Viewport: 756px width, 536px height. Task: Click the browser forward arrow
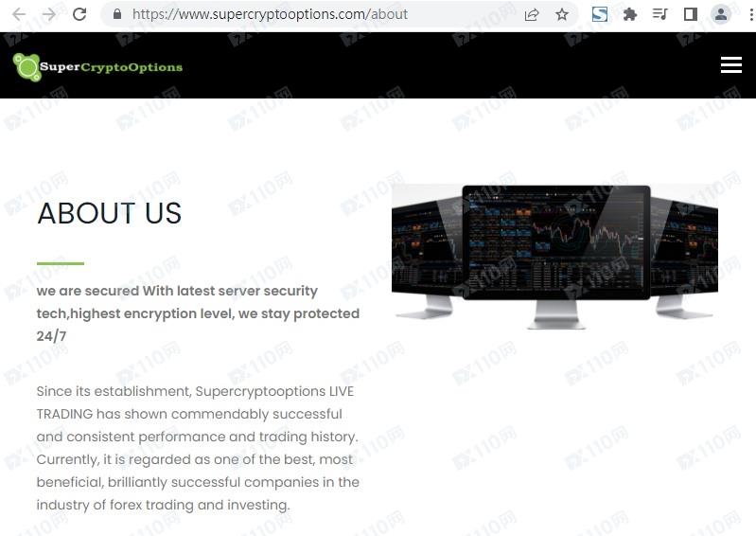[x=48, y=14]
